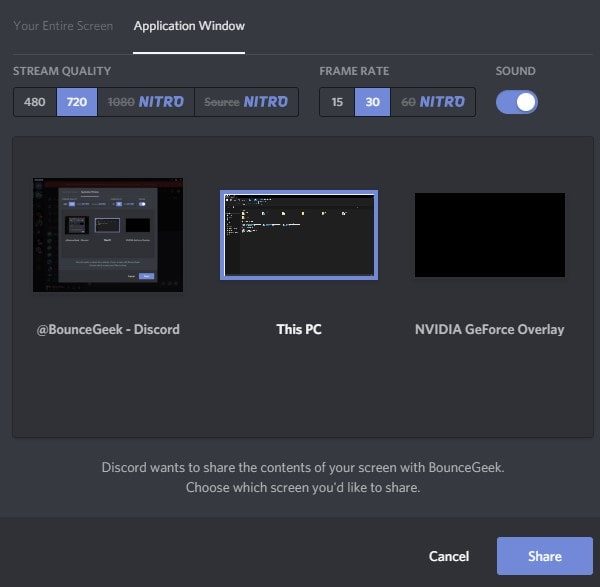Click the @BounceGeek - Discord label

(x=108, y=329)
